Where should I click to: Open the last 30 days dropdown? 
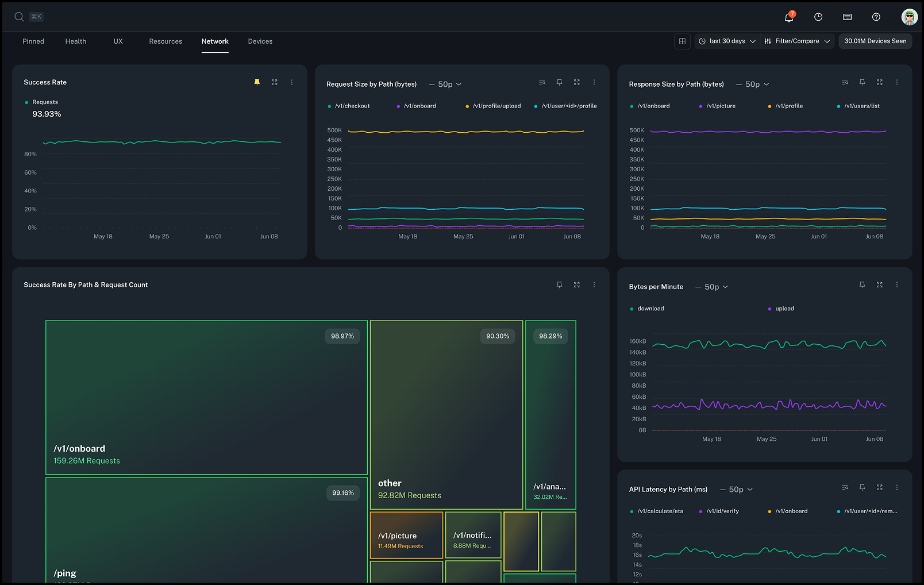[x=727, y=41]
